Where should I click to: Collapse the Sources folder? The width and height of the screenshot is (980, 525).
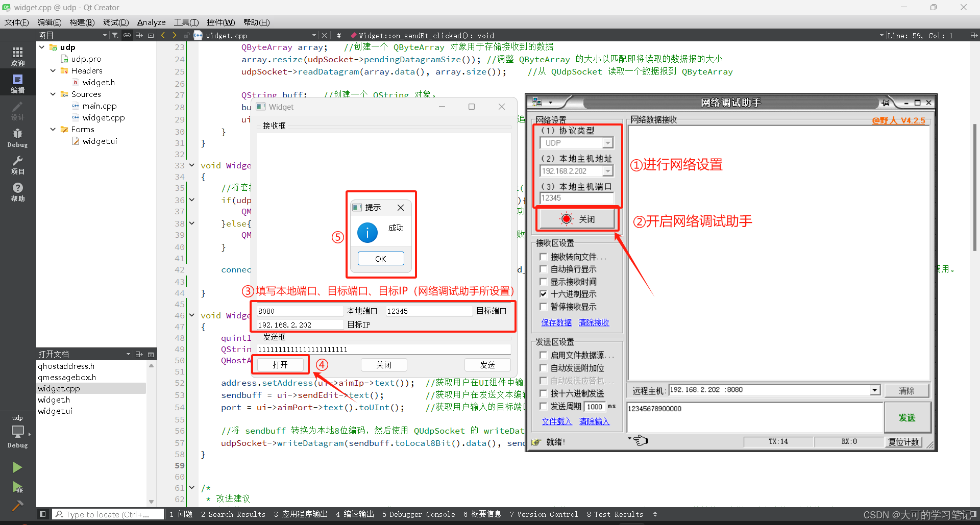point(53,94)
